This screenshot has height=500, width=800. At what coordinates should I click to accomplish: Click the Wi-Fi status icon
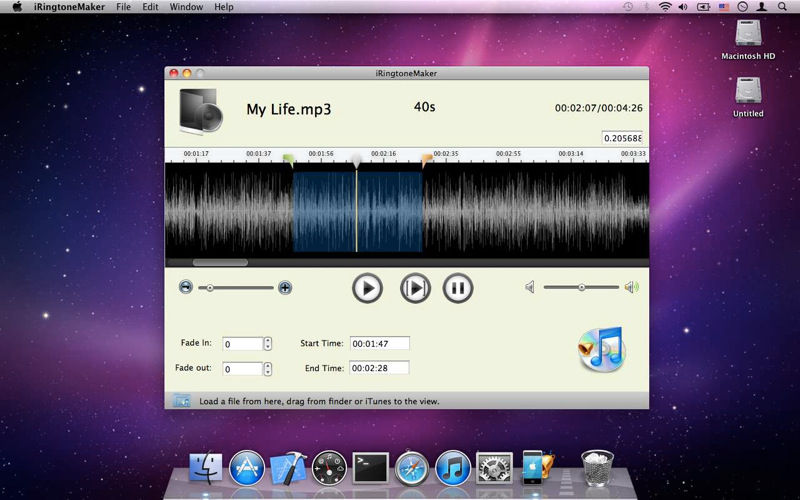pyautogui.click(x=665, y=7)
